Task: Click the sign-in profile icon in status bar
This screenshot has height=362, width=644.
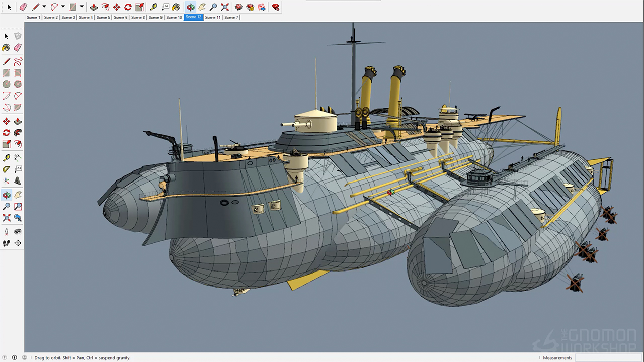Action: [24, 357]
